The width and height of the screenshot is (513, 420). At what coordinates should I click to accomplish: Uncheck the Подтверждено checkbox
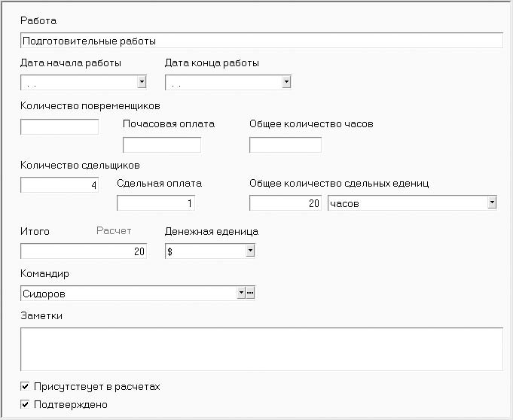pos(25,404)
